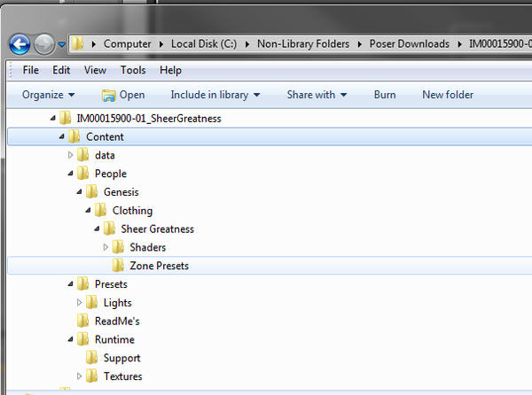Collapse the Runtime folder tree node
532x395 pixels.
71,339
